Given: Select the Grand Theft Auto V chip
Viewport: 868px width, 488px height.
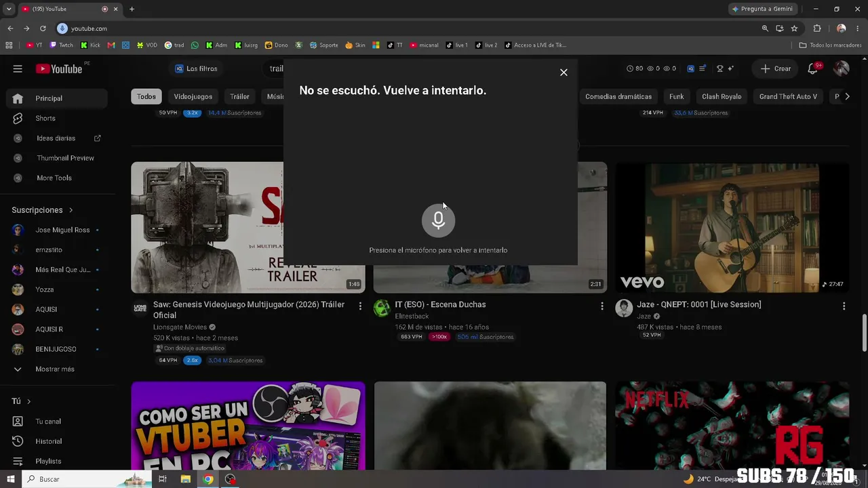Looking at the screenshot, I should (788, 96).
